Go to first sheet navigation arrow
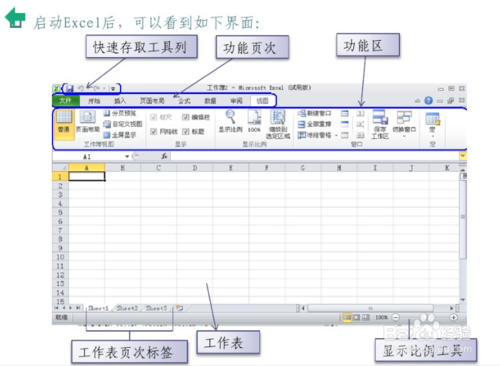Viewport: 500px width, 366px height. point(56,308)
